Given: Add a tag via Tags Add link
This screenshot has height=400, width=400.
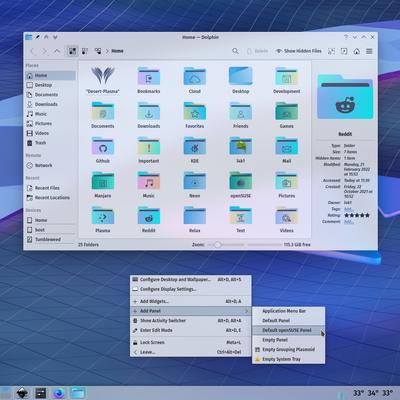Looking at the screenshot, I should (348, 209).
